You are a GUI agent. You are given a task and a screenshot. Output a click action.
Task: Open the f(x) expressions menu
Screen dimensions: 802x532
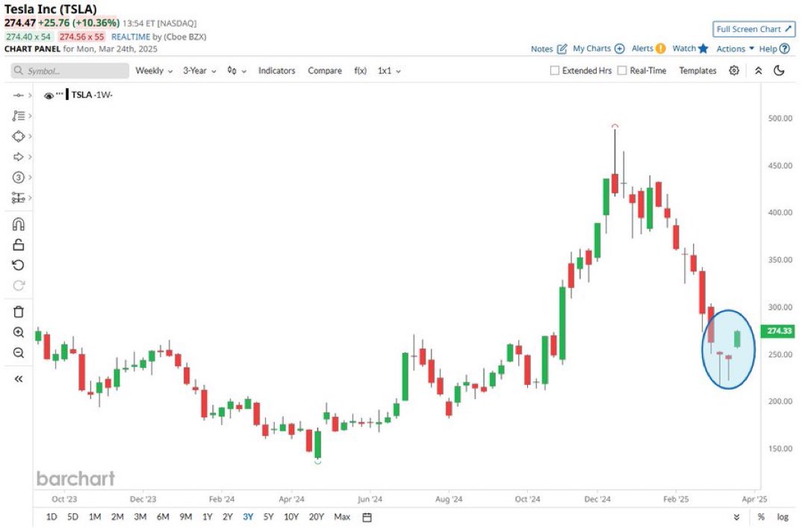pyautogui.click(x=360, y=71)
